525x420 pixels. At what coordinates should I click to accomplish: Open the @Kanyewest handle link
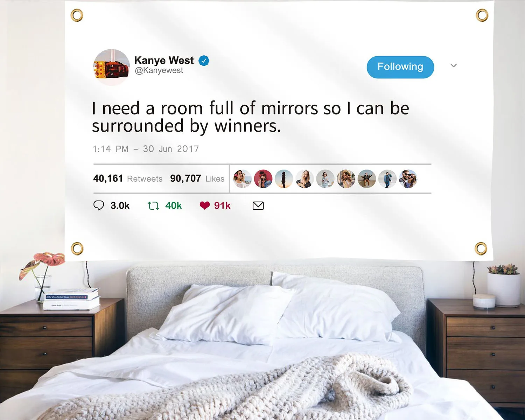pos(159,70)
